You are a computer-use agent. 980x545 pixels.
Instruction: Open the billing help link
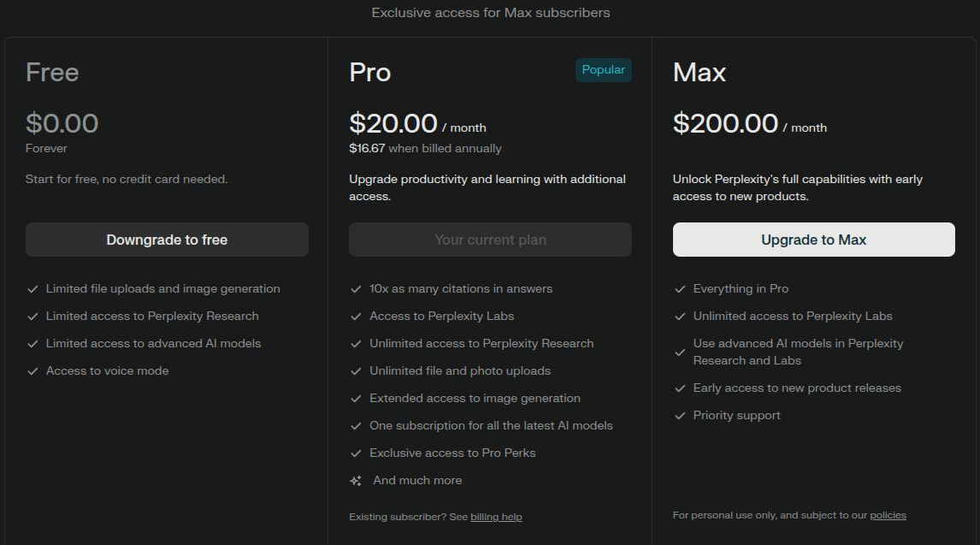tap(496, 517)
